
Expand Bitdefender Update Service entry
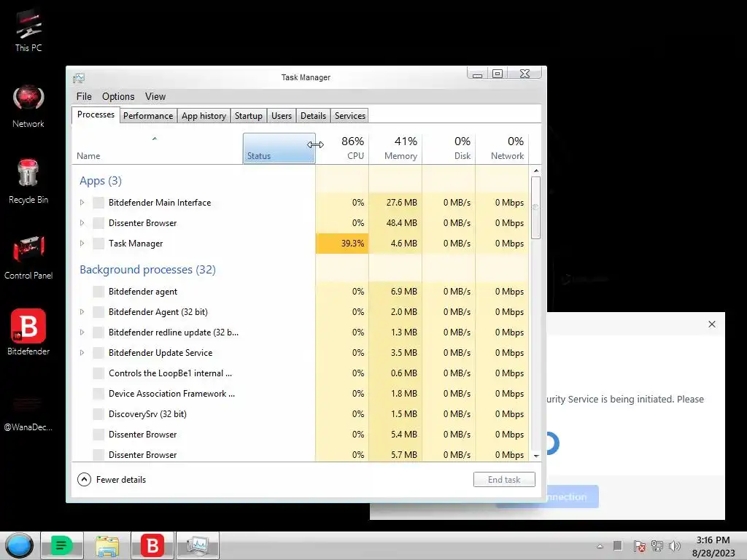82,353
